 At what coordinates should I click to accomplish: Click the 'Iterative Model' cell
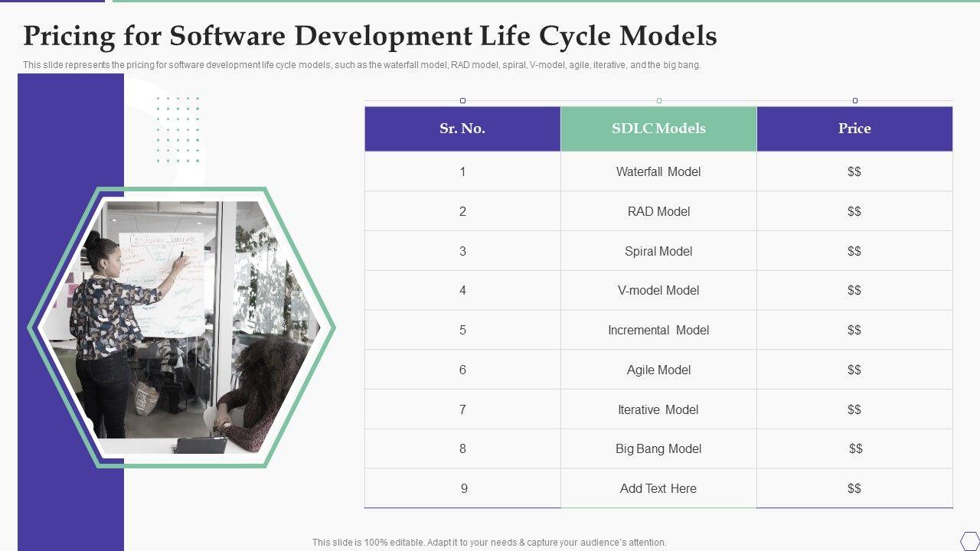pyautogui.click(x=658, y=409)
